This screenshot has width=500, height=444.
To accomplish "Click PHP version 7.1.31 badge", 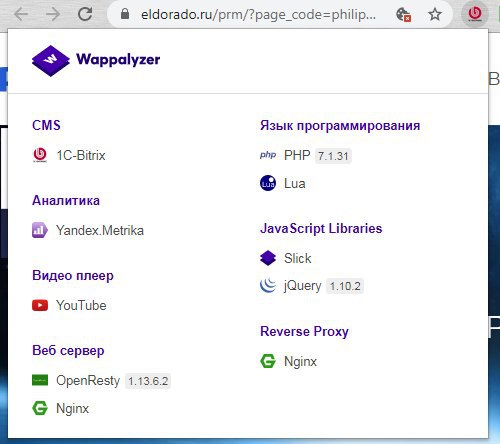I will coord(333,156).
